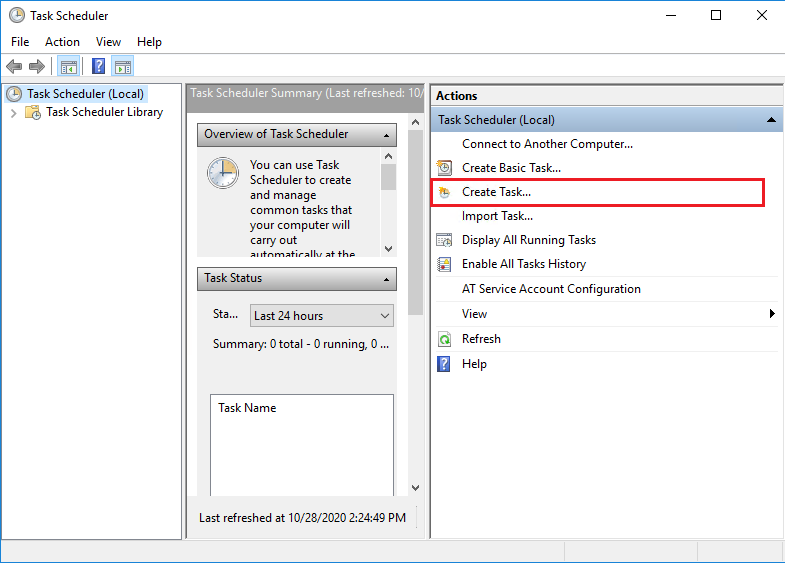Open the Help menu in menu bar

149,42
